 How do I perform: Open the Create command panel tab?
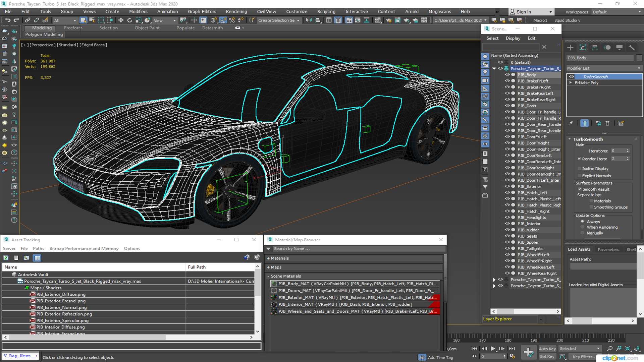click(570, 48)
